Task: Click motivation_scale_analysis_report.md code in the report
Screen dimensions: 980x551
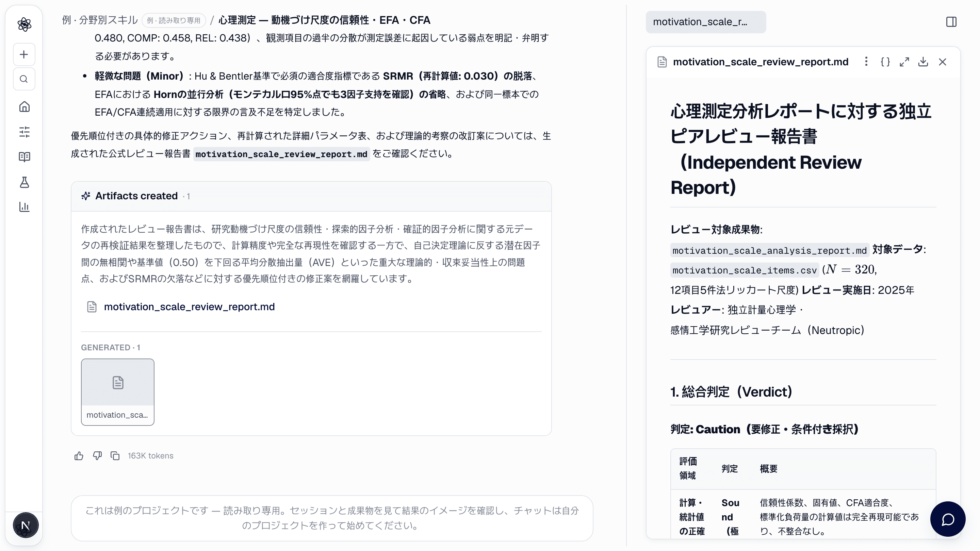Action: [x=769, y=251]
